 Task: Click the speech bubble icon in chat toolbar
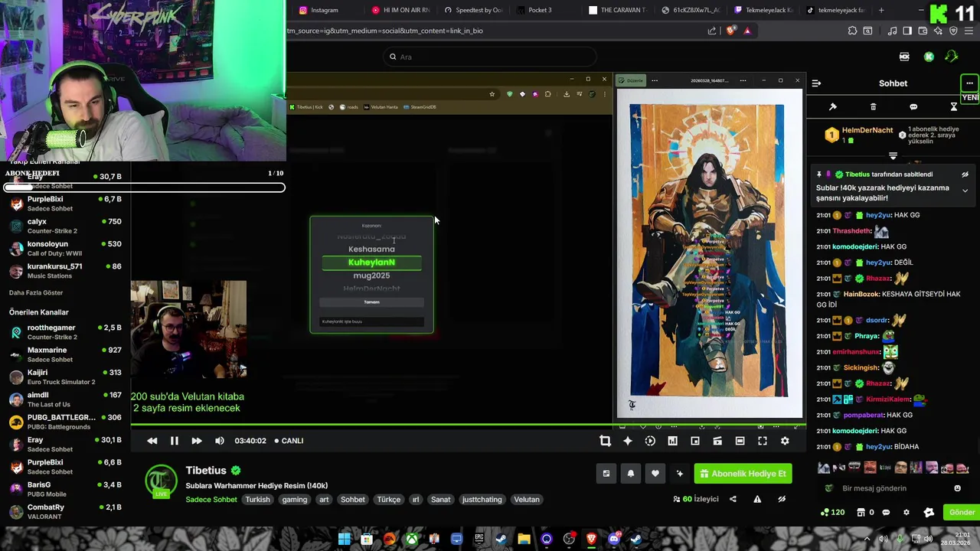913,107
